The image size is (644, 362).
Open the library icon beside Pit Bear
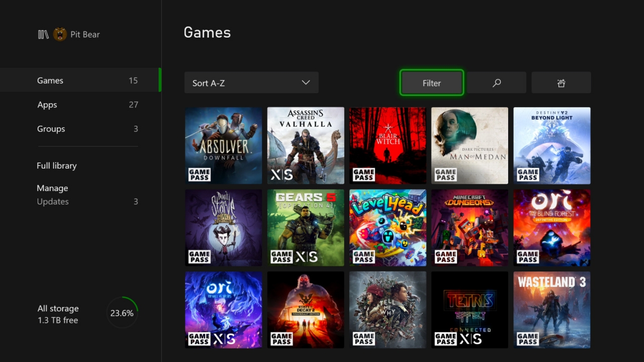43,35
